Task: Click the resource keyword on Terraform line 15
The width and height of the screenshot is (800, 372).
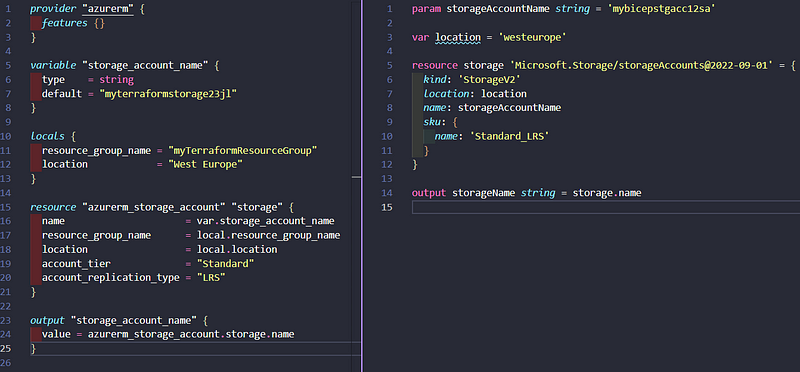Action: (x=53, y=207)
